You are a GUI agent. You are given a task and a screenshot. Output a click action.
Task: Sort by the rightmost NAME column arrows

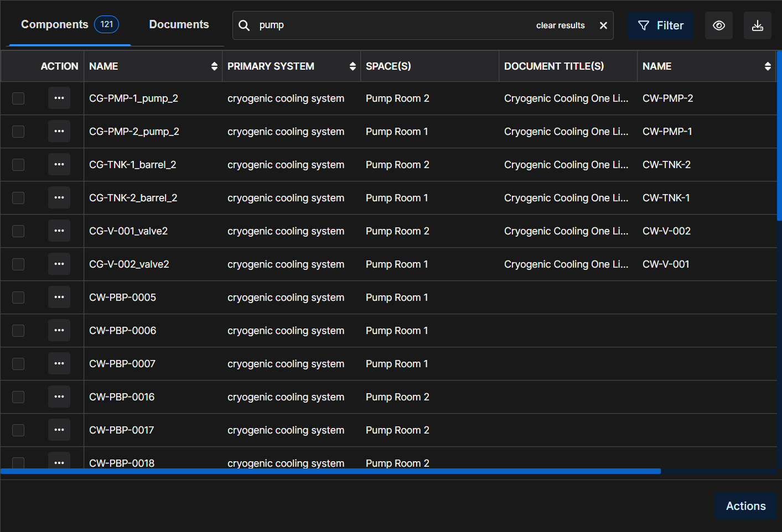pyautogui.click(x=768, y=66)
